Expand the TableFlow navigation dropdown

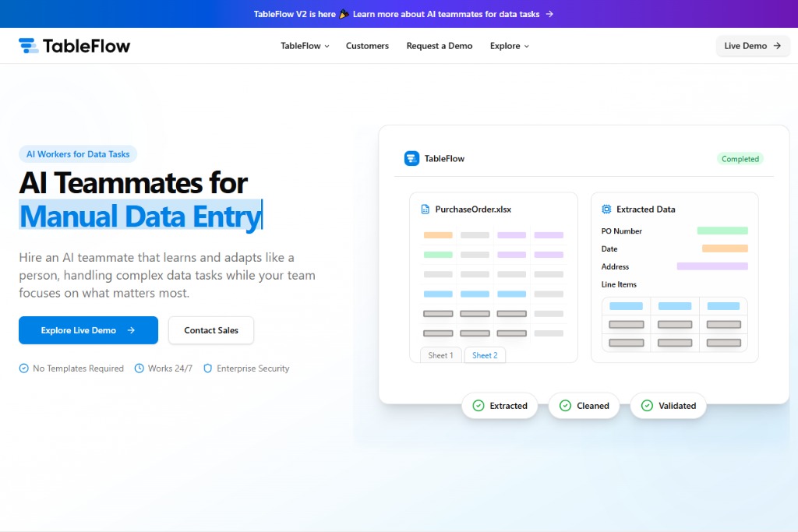pyautogui.click(x=305, y=46)
